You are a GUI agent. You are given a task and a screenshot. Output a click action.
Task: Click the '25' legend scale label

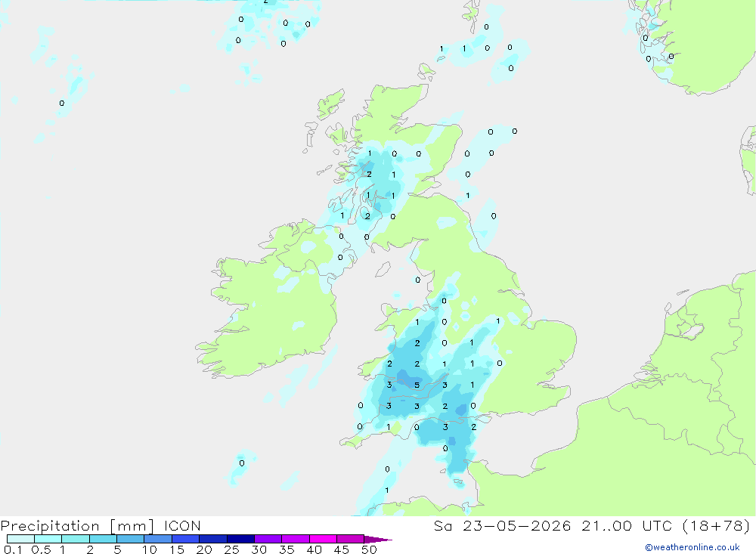232,549
